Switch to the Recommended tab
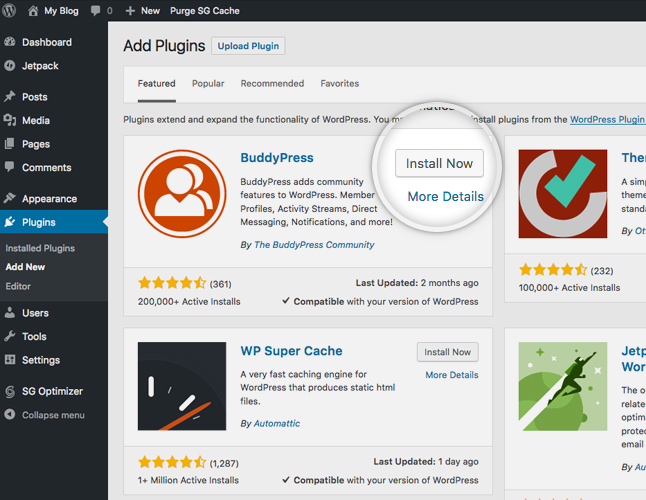646x500 pixels. pyautogui.click(x=272, y=84)
